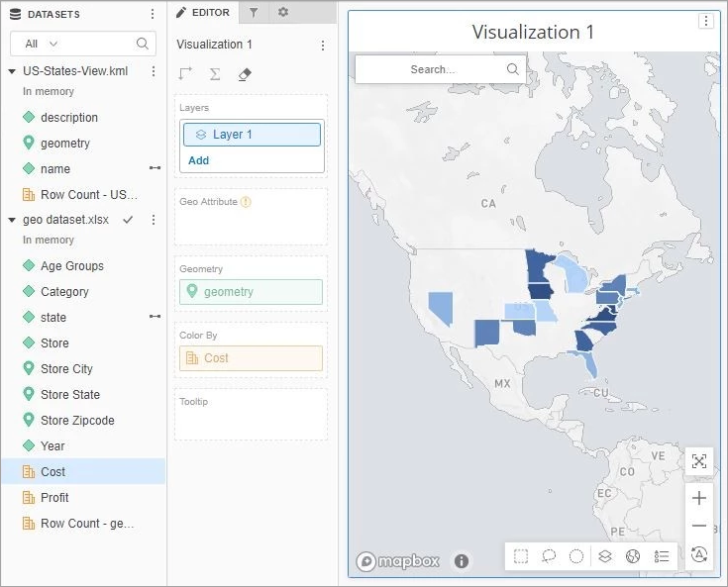Click the sigma totals icon

(x=215, y=74)
